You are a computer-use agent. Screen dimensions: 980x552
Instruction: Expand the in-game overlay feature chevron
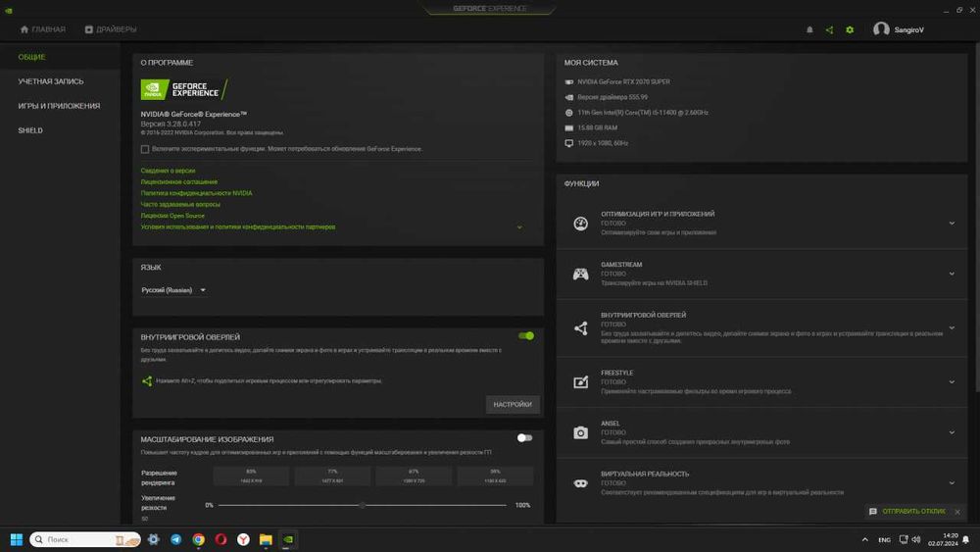[x=952, y=328]
